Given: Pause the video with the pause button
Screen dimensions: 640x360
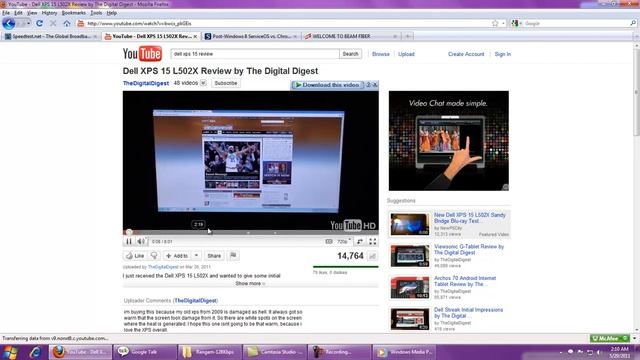Looking at the screenshot, I should (x=129, y=241).
